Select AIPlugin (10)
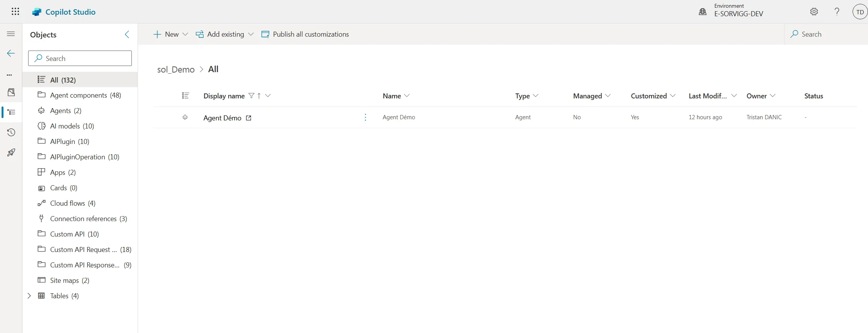 click(80, 142)
